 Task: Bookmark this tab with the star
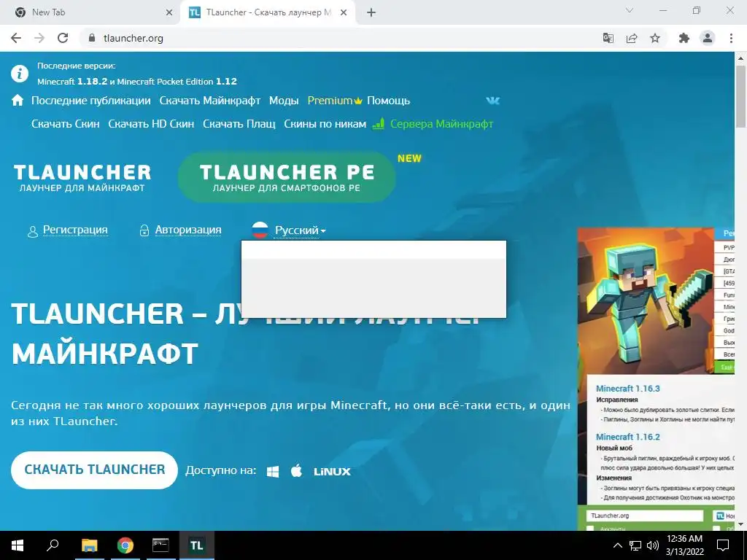[655, 38]
